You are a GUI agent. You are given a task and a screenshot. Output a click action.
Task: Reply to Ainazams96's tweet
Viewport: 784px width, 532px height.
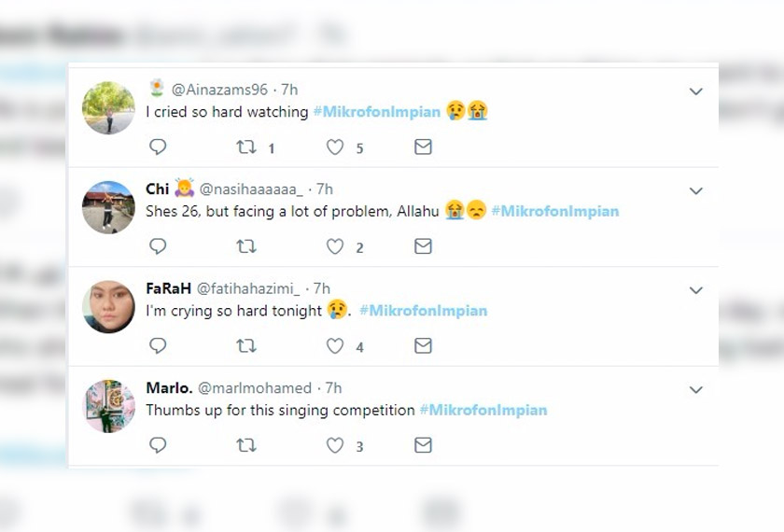[158, 147]
